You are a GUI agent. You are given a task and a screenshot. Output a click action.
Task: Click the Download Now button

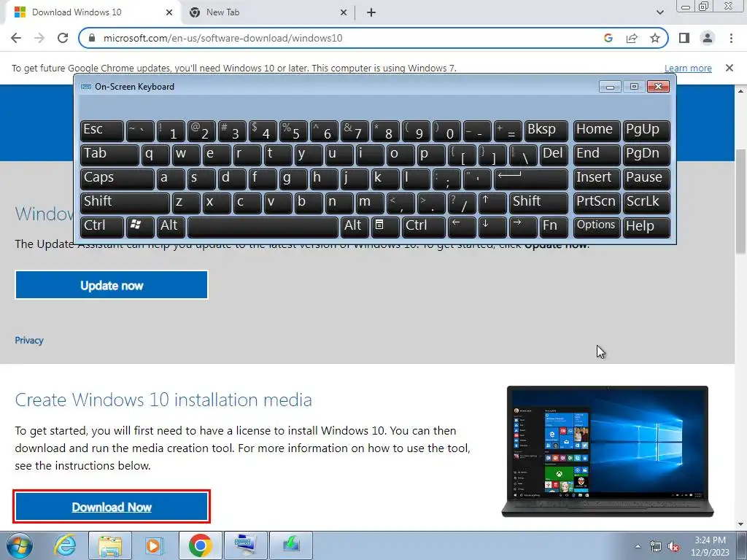[x=112, y=507]
